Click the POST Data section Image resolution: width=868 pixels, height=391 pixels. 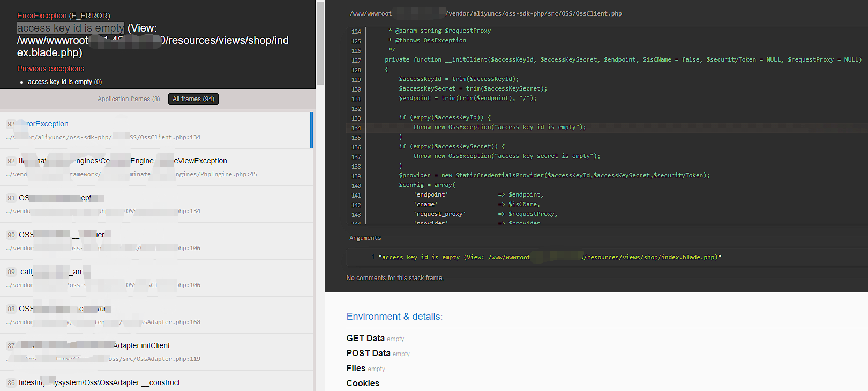378,354
